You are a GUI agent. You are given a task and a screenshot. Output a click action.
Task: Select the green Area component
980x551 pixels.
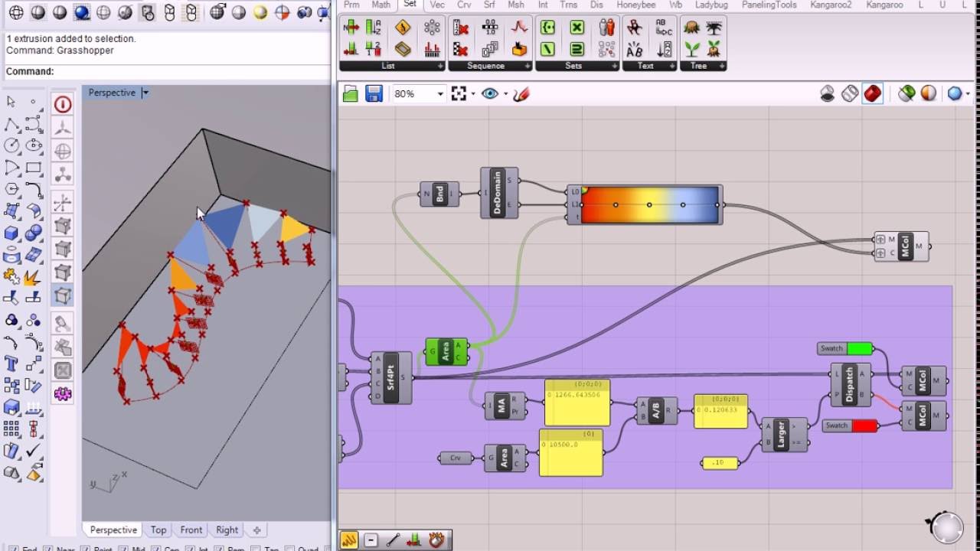click(446, 351)
